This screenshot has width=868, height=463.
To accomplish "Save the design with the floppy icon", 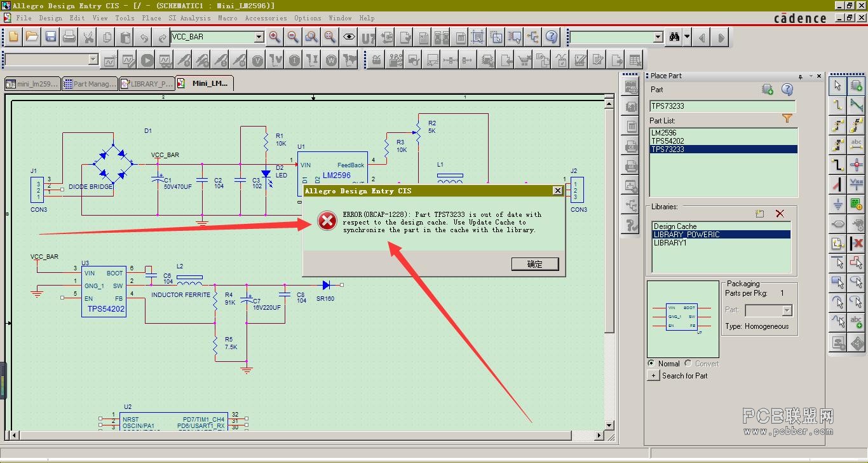I will 51,37.
